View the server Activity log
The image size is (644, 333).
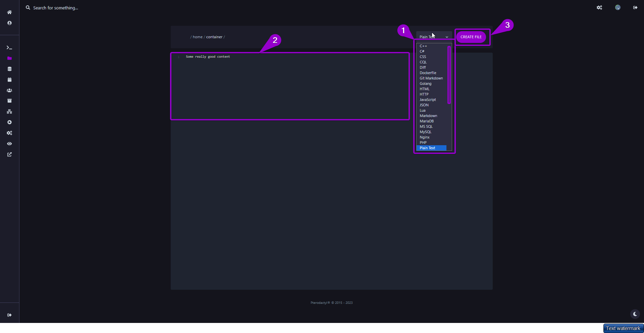[x=9, y=144]
